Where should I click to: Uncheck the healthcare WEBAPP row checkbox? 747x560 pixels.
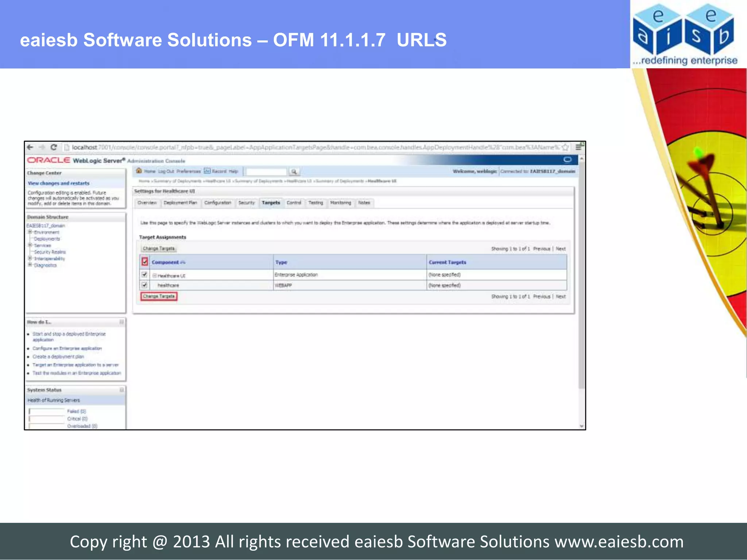click(x=144, y=285)
